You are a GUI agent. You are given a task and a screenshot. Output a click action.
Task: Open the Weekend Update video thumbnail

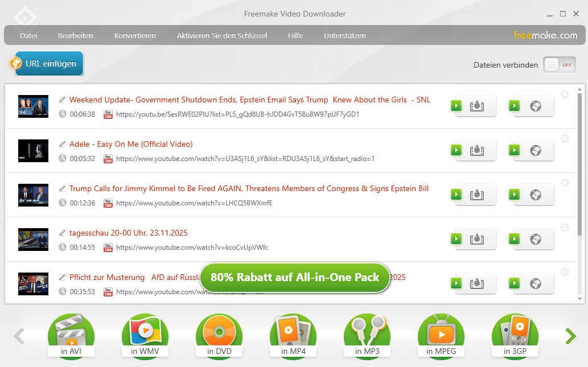[x=33, y=106]
